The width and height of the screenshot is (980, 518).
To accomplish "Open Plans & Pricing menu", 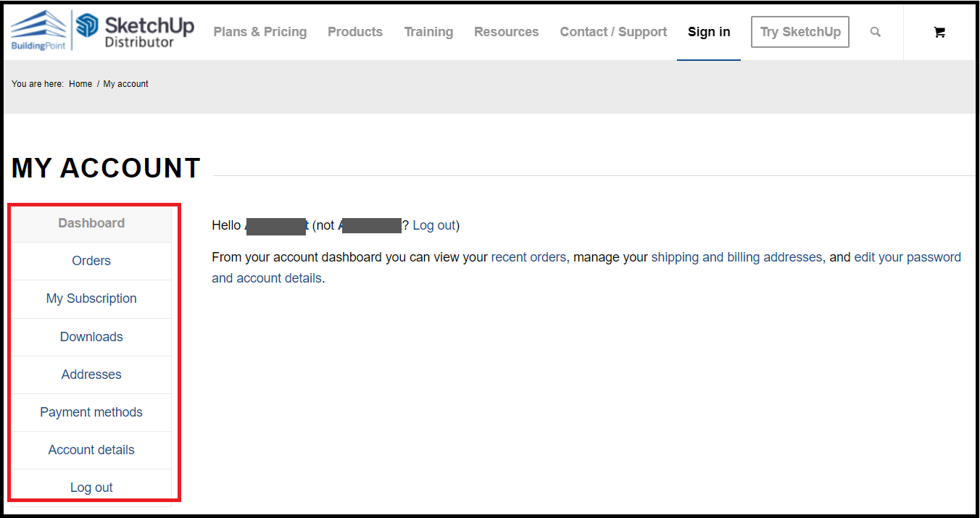I will click(259, 32).
